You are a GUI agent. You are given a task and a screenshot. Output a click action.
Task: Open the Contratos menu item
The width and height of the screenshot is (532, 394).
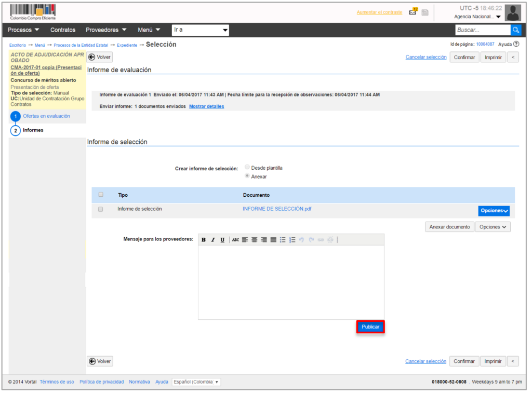tap(63, 30)
